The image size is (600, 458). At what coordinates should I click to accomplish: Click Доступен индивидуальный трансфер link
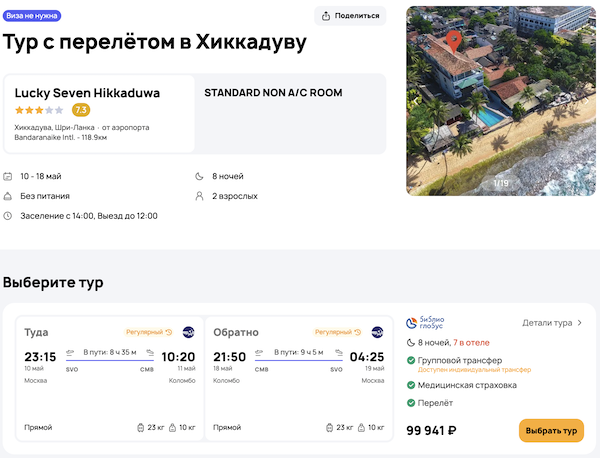[x=474, y=370]
